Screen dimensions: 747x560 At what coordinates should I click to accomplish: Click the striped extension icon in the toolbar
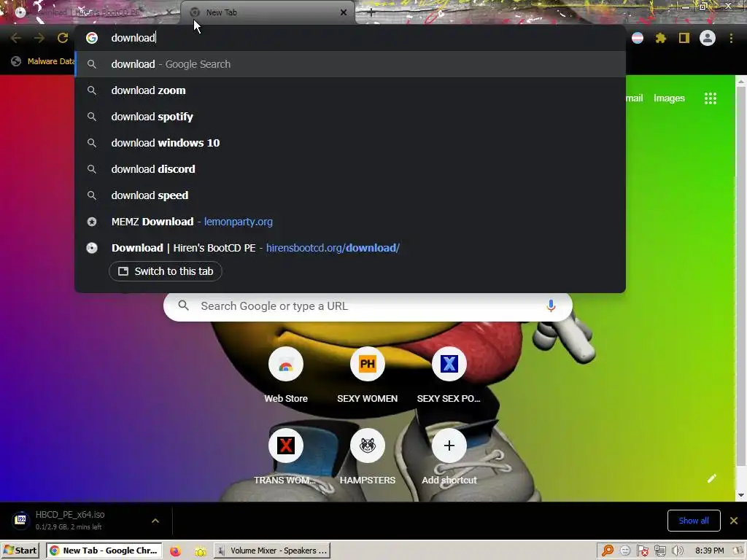point(638,38)
